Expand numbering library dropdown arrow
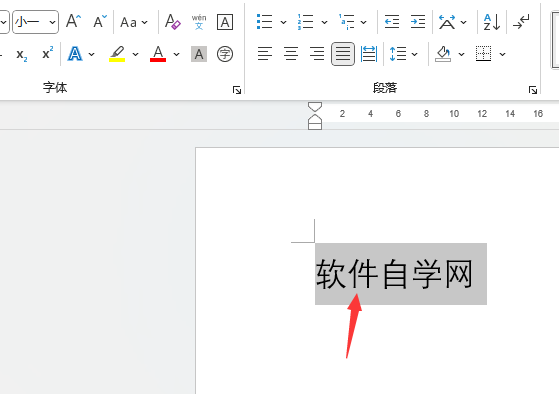The image size is (559, 394). 324,22
